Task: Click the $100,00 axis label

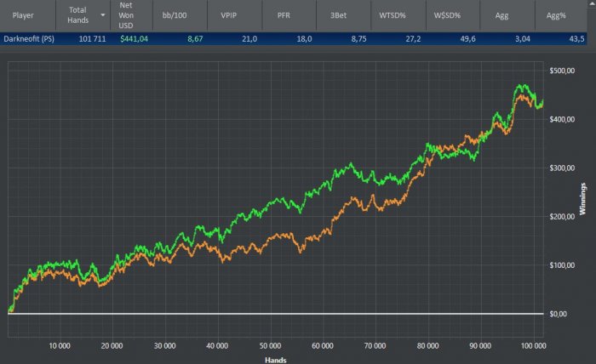Action: [x=562, y=265]
